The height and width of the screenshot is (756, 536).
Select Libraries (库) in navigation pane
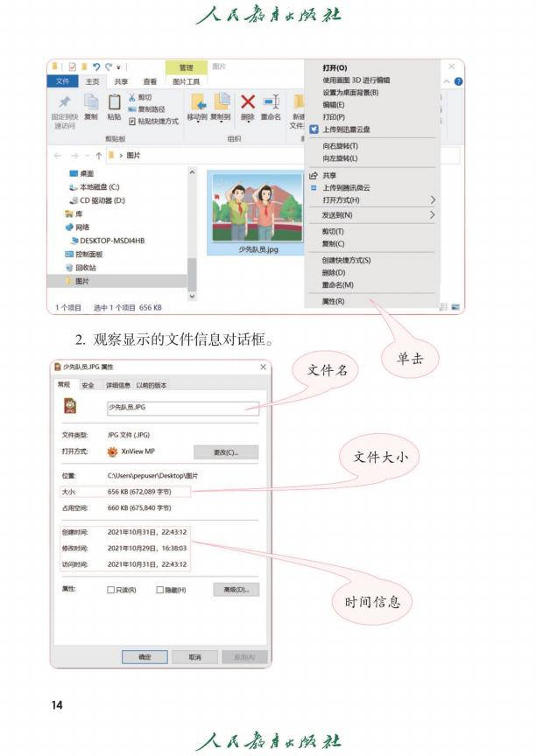click(74, 213)
